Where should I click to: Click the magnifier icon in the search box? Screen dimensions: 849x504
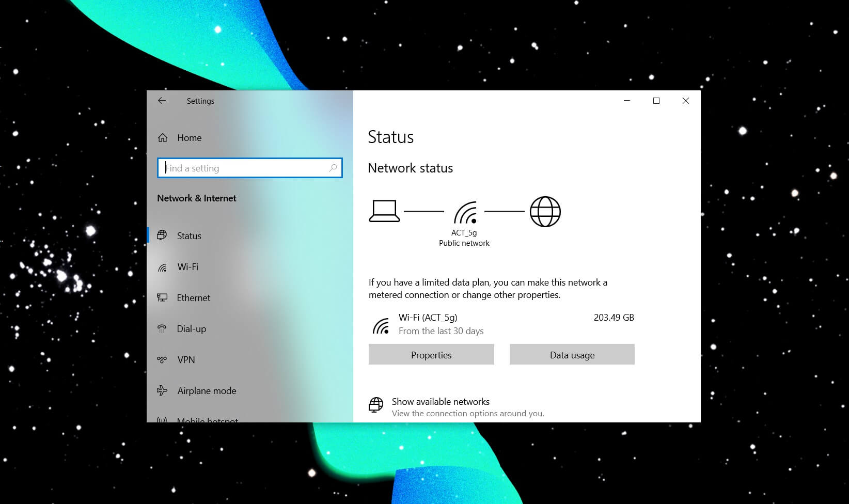(x=333, y=168)
